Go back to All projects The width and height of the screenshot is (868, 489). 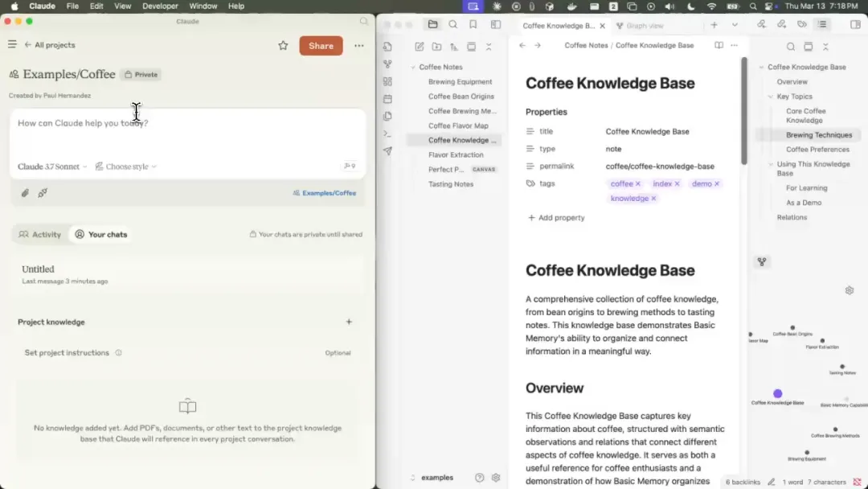pyautogui.click(x=49, y=45)
